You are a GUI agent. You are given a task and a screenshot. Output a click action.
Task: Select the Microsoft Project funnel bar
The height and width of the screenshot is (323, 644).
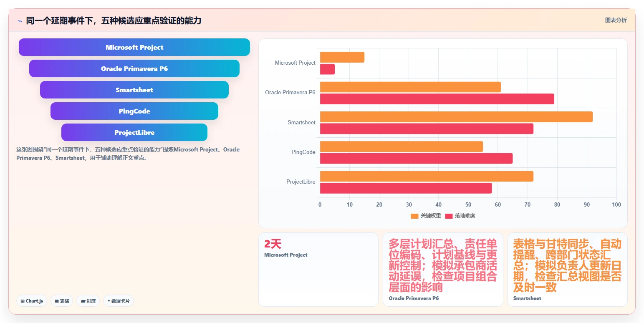(134, 47)
